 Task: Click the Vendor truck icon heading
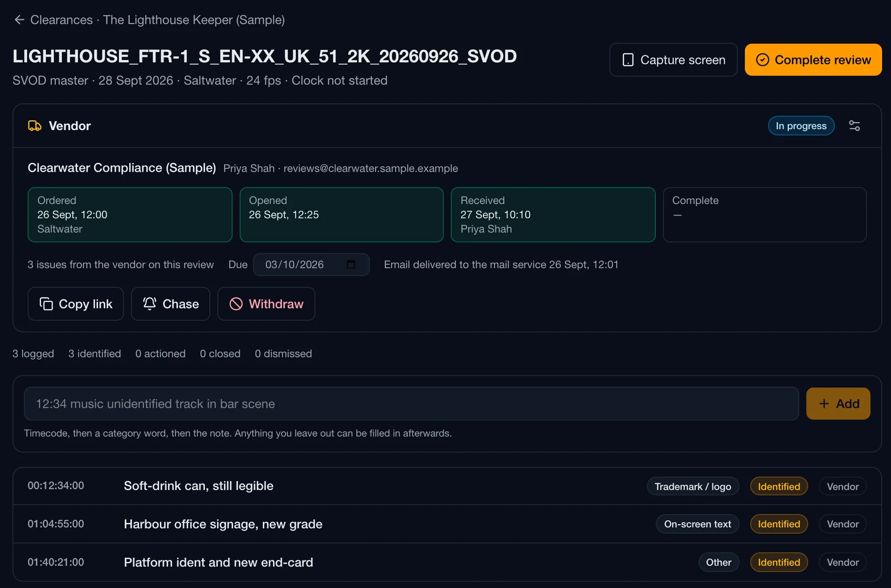35,126
